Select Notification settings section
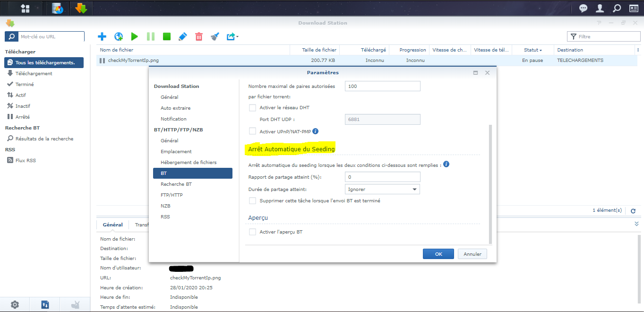 click(173, 119)
